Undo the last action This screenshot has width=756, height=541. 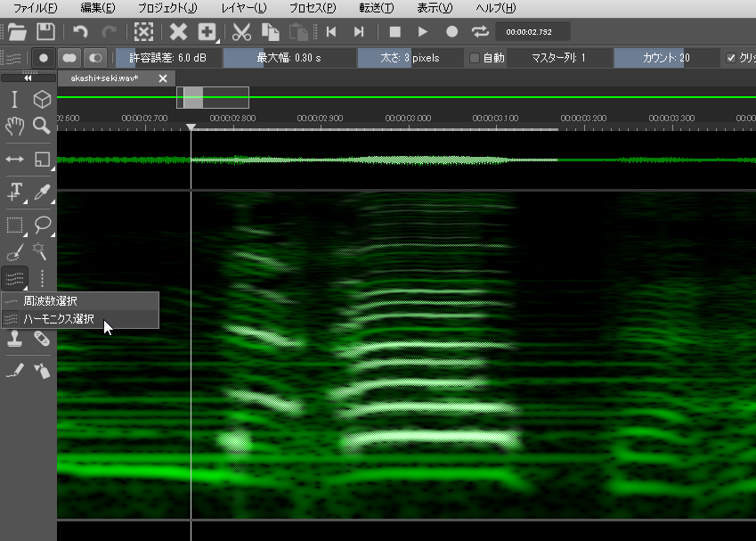pos(80,32)
